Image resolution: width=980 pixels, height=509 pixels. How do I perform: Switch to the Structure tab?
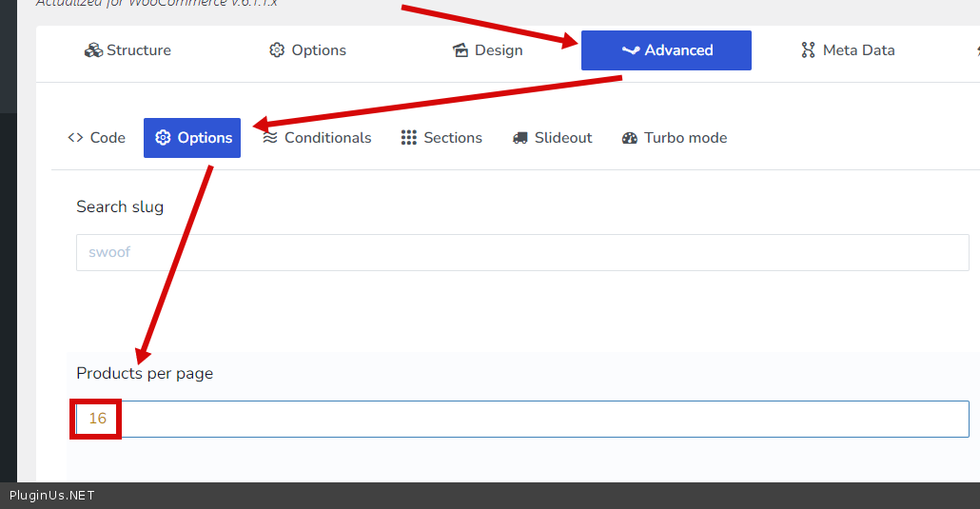pos(128,50)
